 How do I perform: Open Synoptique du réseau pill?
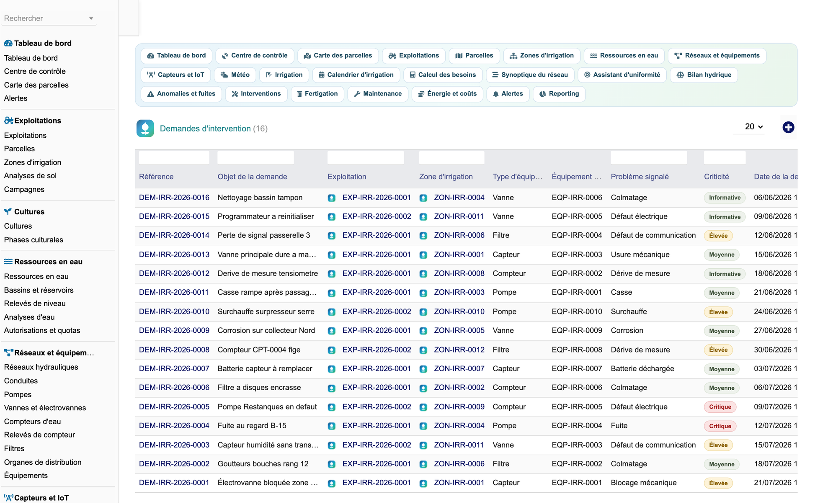point(530,75)
